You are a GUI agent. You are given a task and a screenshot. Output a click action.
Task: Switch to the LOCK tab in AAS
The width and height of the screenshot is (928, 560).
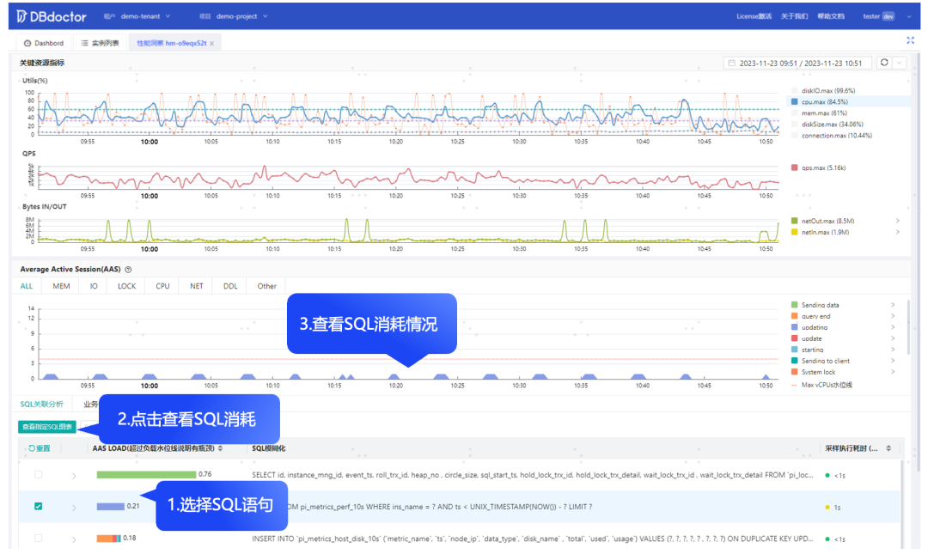(126, 286)
